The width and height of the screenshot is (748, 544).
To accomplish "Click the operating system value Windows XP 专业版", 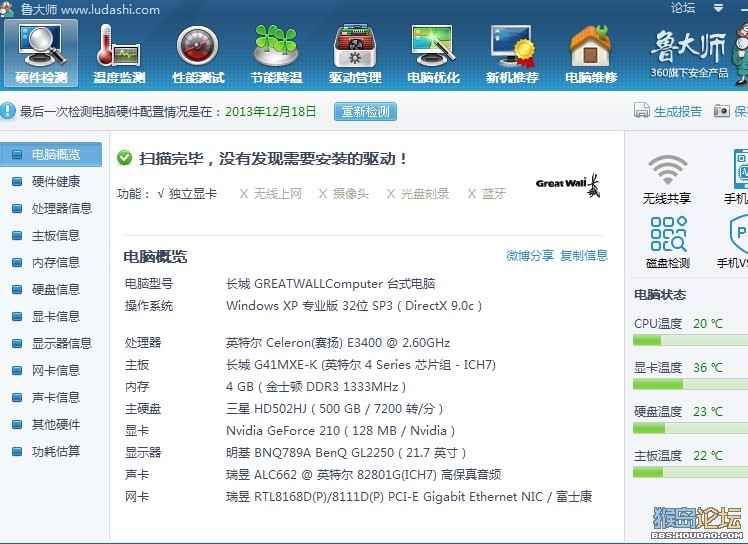I will tap(354, 305).
